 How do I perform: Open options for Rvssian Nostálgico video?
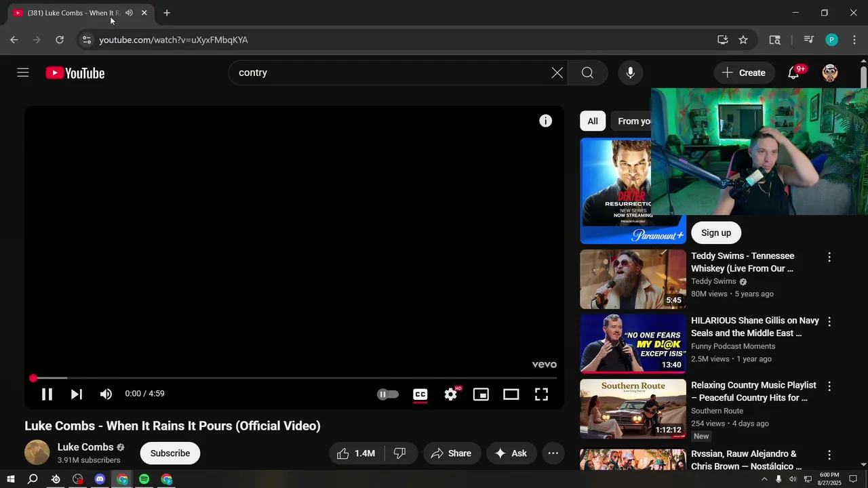tap(829, 455)
